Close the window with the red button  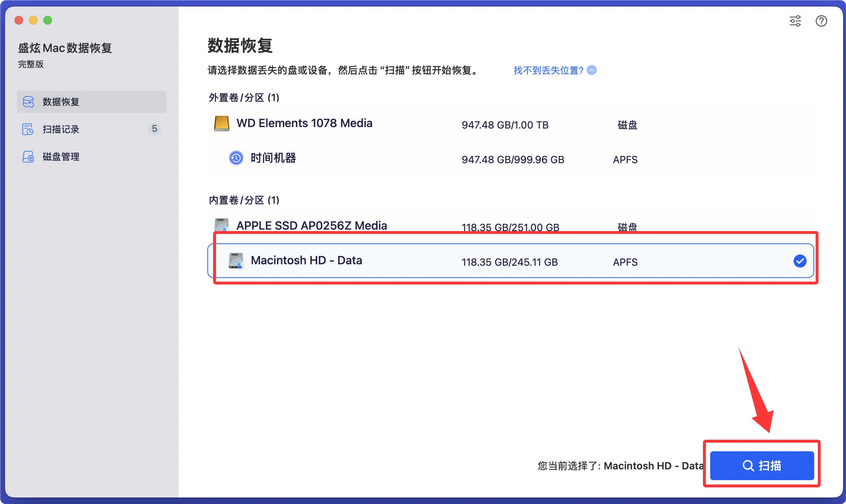[19, 20]
